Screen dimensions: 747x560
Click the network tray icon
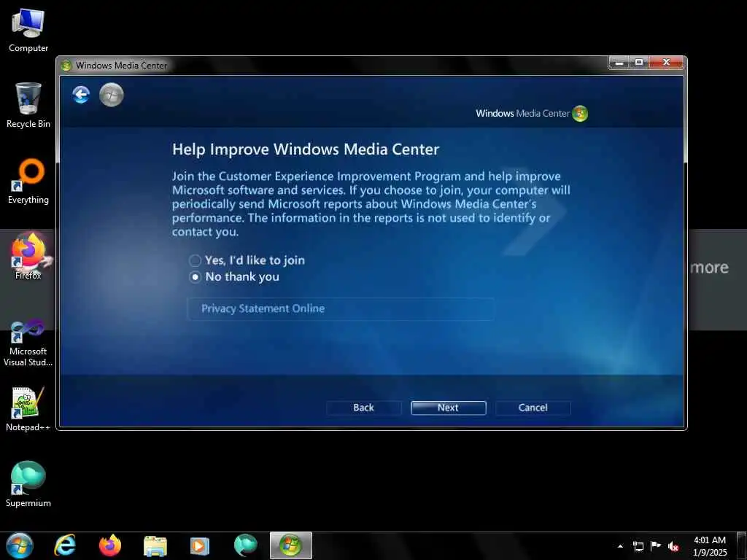click(x=638, y=546)
